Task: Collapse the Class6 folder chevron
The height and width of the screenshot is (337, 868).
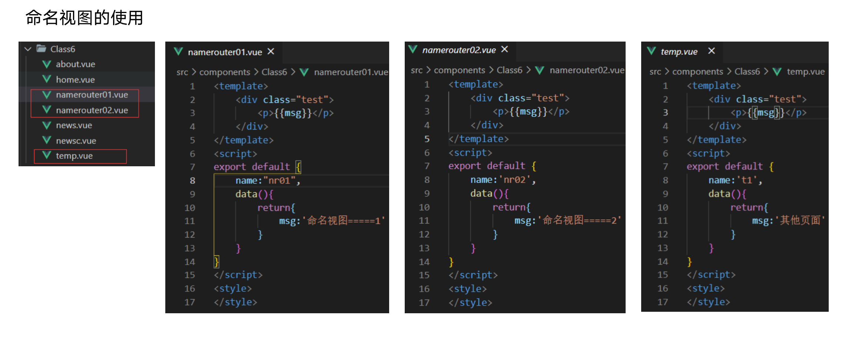Action: tap(28, 49)
